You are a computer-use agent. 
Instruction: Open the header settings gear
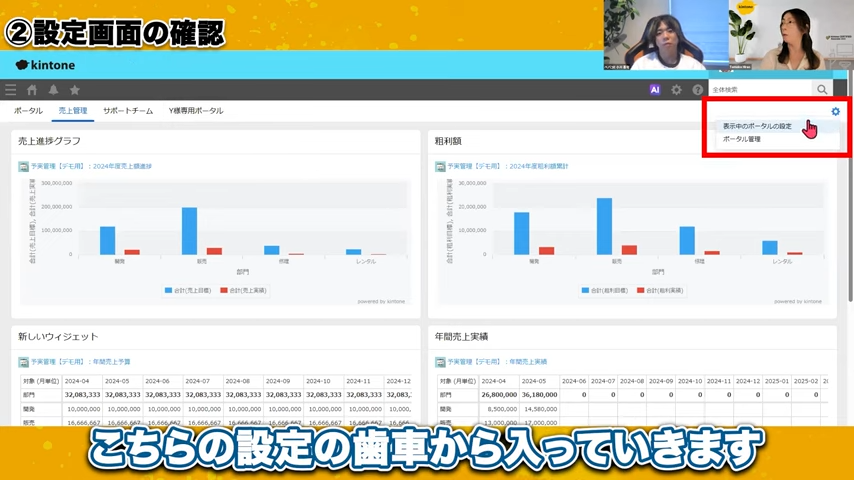point(676,90)
